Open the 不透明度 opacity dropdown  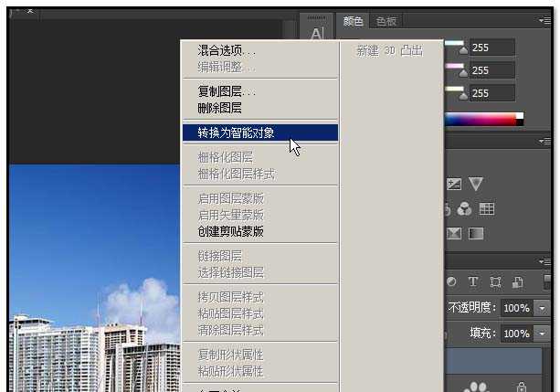click(544, 309)
